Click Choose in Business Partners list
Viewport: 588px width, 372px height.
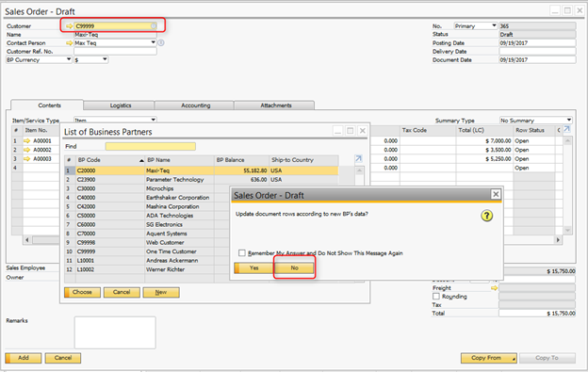tap(82, 292)
